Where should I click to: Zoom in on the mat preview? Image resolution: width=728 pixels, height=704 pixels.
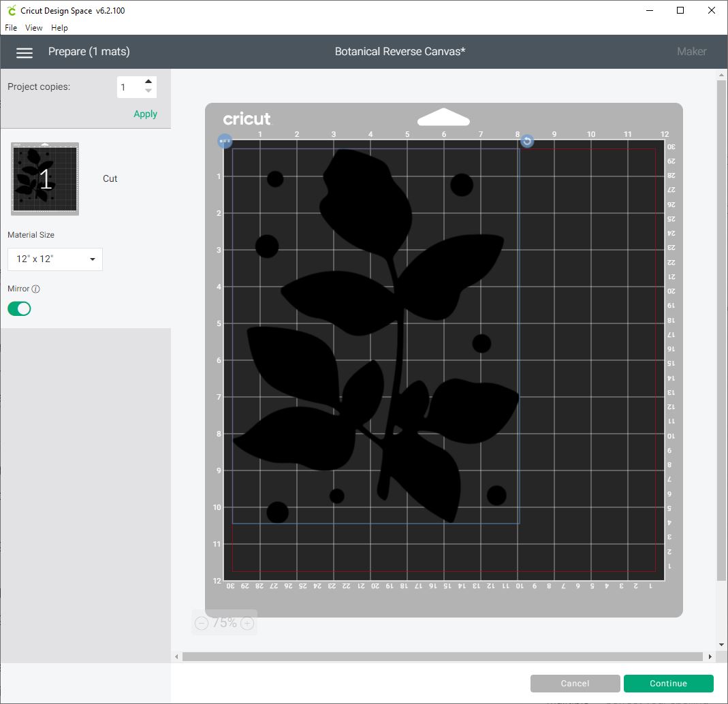click(247, 622)
